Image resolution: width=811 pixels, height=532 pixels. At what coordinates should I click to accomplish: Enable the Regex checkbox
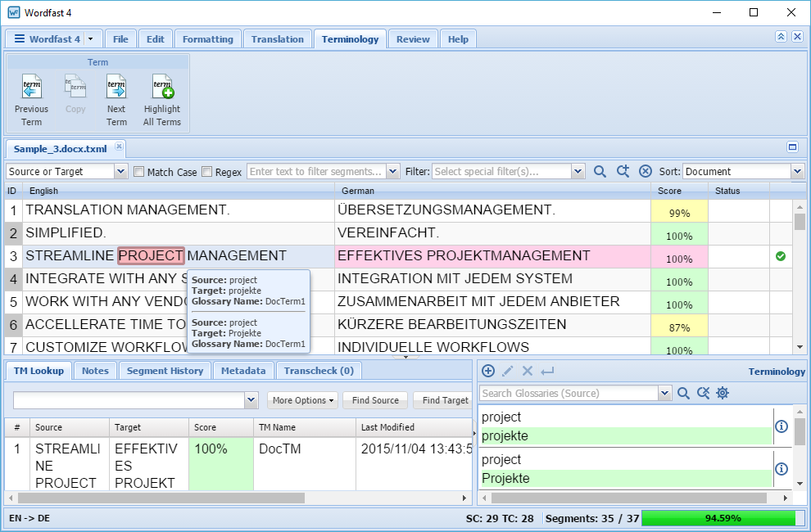point(207,172)
